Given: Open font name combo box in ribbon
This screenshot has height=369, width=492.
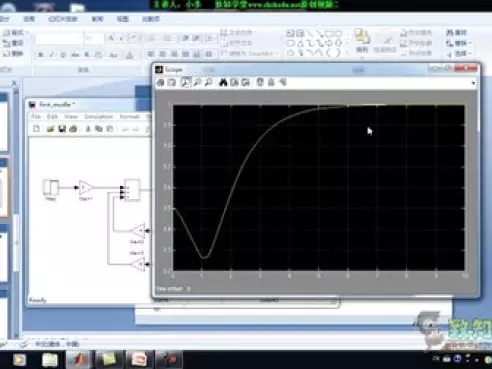Looking at the screenshot, I should point(59,39).
